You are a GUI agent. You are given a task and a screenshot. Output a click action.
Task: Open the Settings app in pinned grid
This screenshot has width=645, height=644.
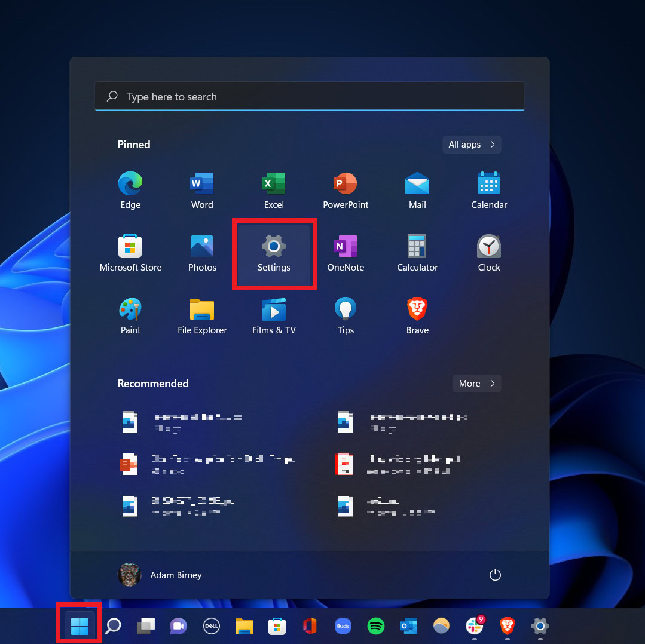tap(274, 254)
